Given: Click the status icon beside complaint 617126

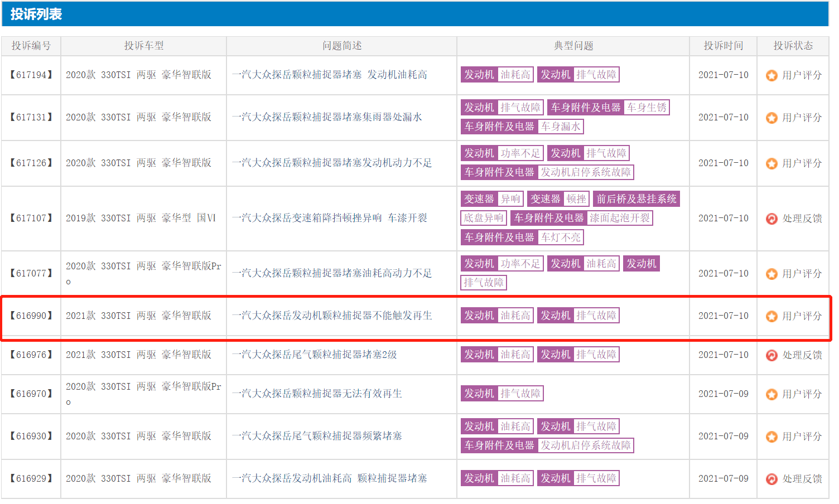Looking at the screenshot, I should click(772, 163).
